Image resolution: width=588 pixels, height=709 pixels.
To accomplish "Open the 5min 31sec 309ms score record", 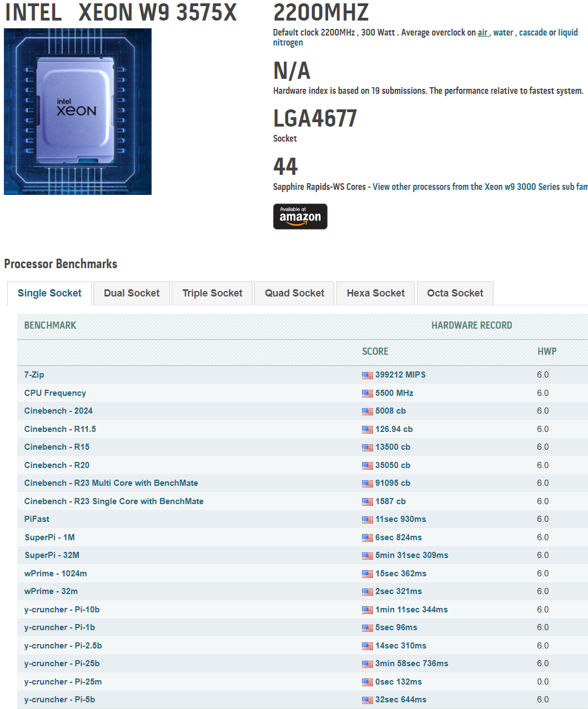I will point(411,555).
